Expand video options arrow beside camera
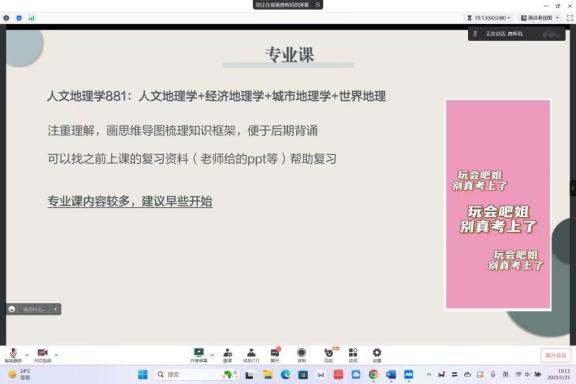The width and height of the screenshot is (576, 384). pyautogui.click(x=56, y=355)
